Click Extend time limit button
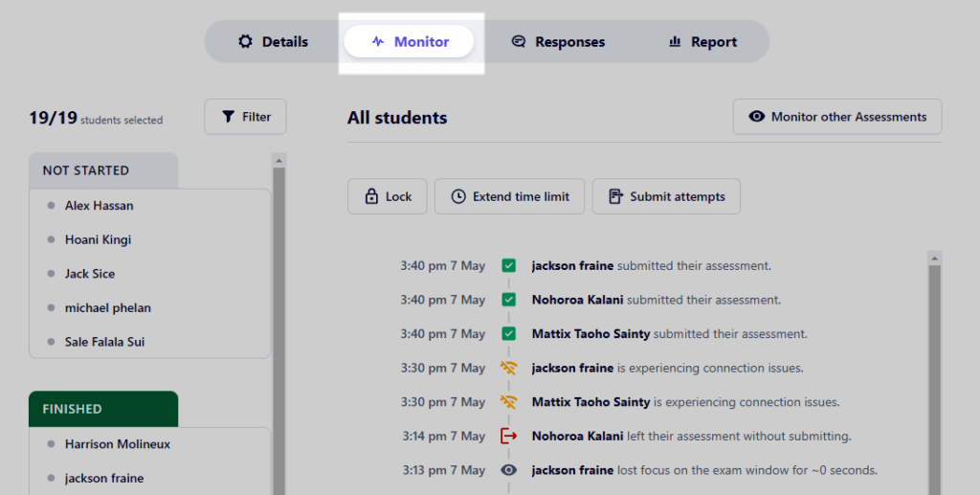 tap(509, 196)
